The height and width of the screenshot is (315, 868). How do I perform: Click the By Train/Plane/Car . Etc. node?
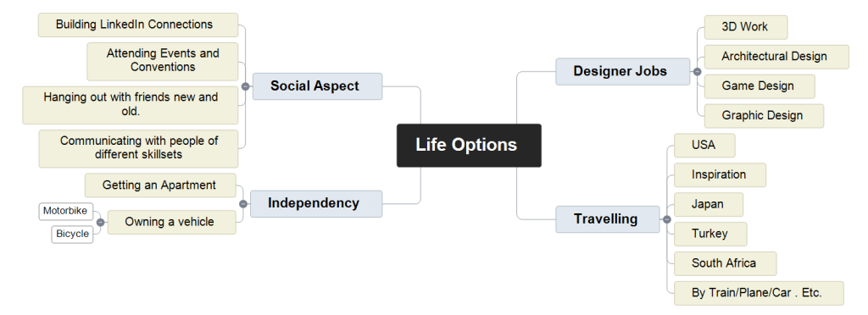(759, 293)
